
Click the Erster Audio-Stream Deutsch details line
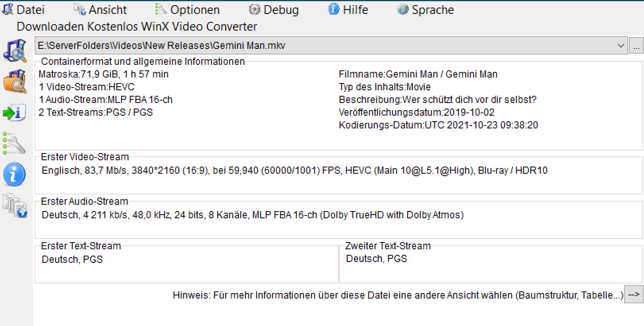coord(253,215)
